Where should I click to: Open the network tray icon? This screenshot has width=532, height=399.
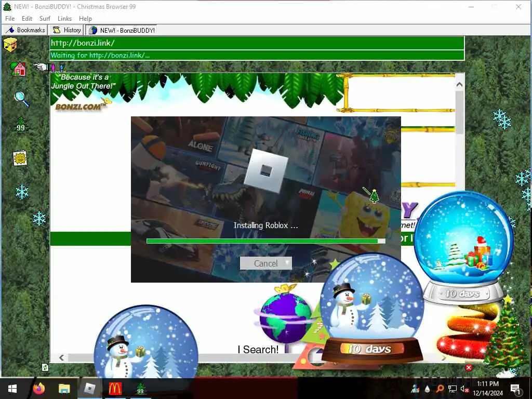click(x=453, y=389)
